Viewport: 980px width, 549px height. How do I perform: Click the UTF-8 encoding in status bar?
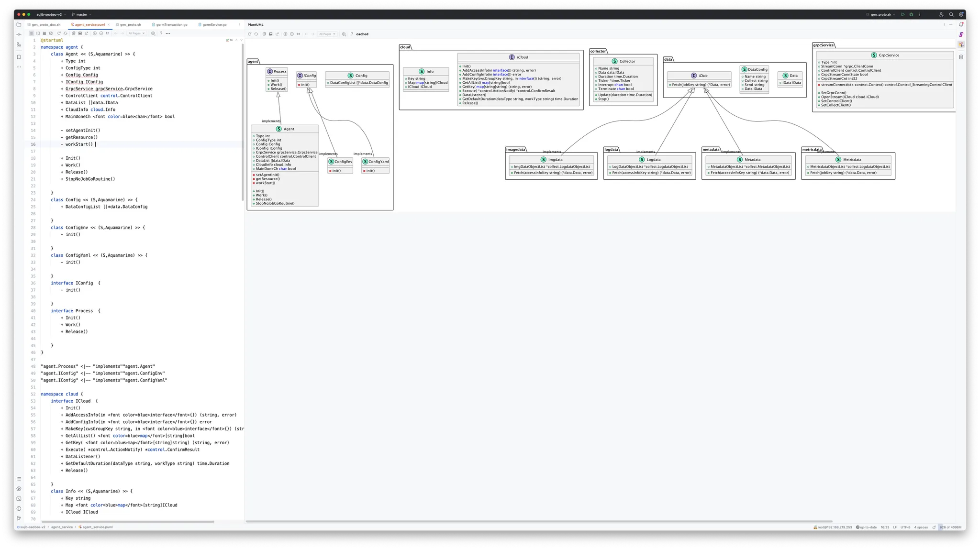905,527
